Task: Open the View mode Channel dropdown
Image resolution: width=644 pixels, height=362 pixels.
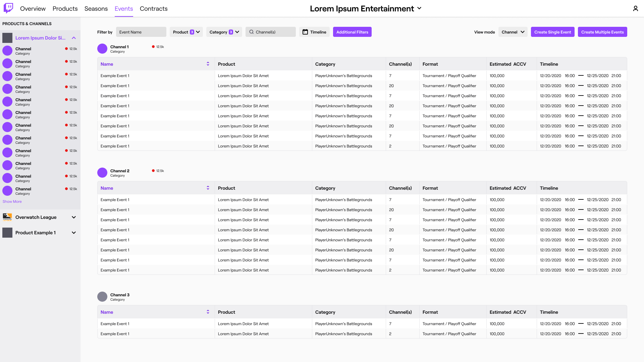Action: pyautogui.click(x=513, y=32)
